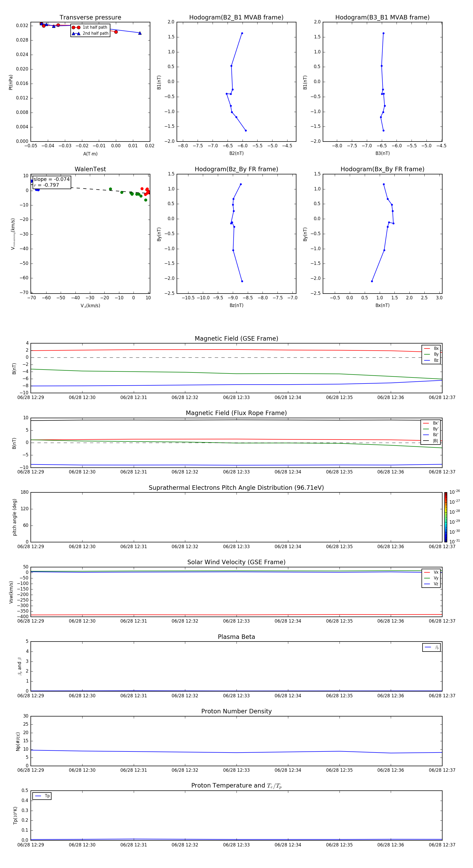Click the 'Proton Number Density' title
The width and height of the screenshot is (473, 868).
point(236,711)
